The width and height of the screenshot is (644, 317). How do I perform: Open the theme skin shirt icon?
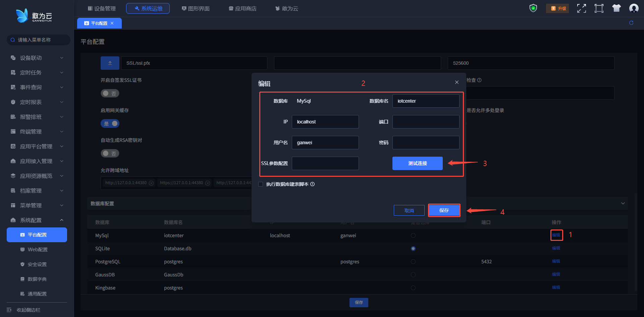coord(616,8)
